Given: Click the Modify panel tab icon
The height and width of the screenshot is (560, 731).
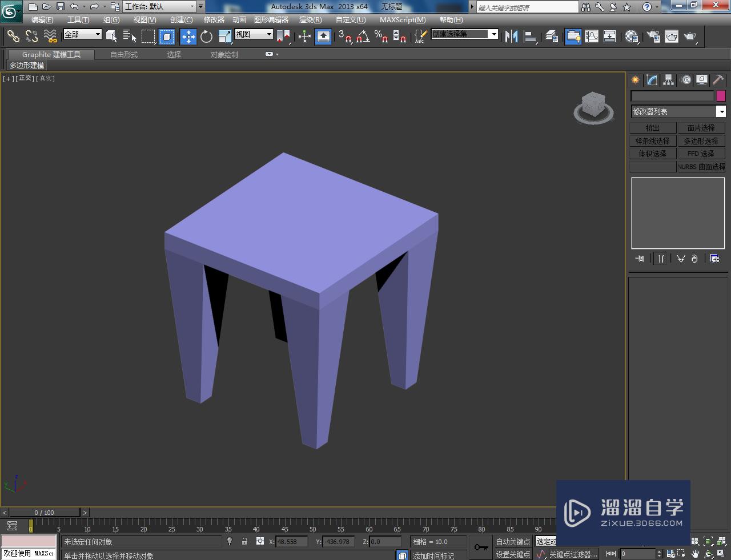Looking at the screenshot, I should point(652,80).
